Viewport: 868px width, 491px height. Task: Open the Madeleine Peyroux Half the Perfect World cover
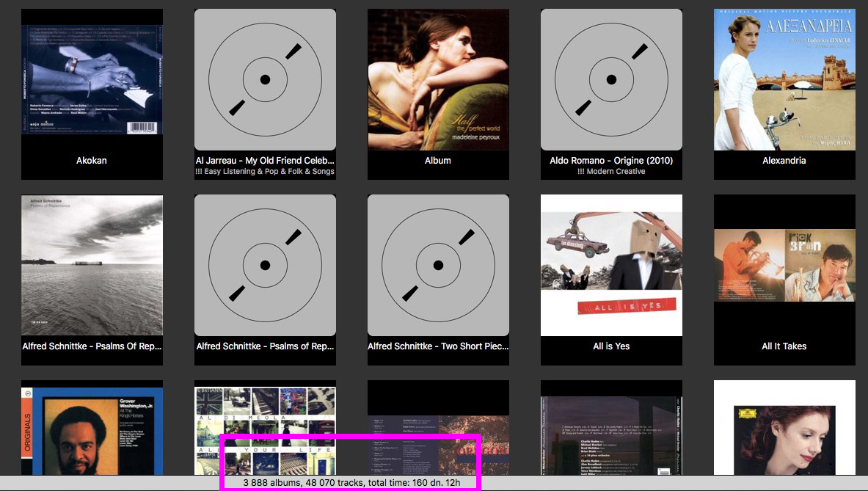pyautogui.click(x=438, y=79)
